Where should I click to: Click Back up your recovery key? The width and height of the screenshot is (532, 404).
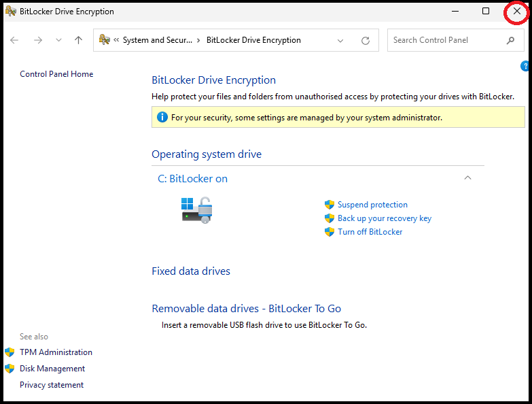[x=384, y=218]
